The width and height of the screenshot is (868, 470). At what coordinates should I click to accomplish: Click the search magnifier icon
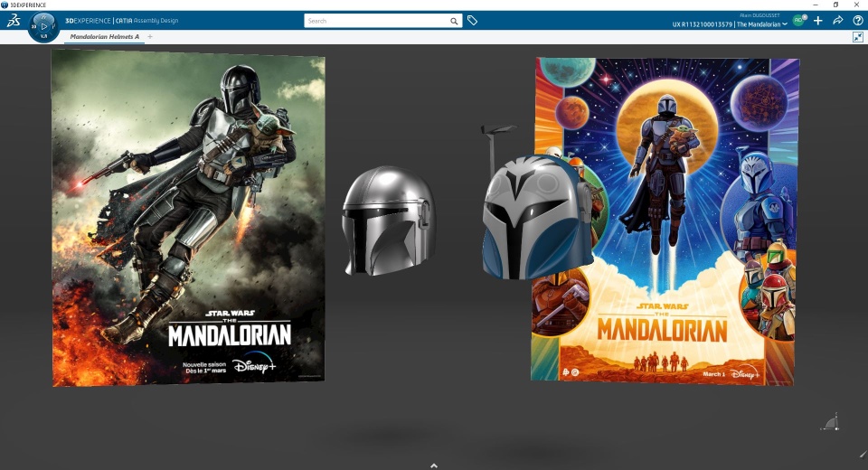click(454, 21)
